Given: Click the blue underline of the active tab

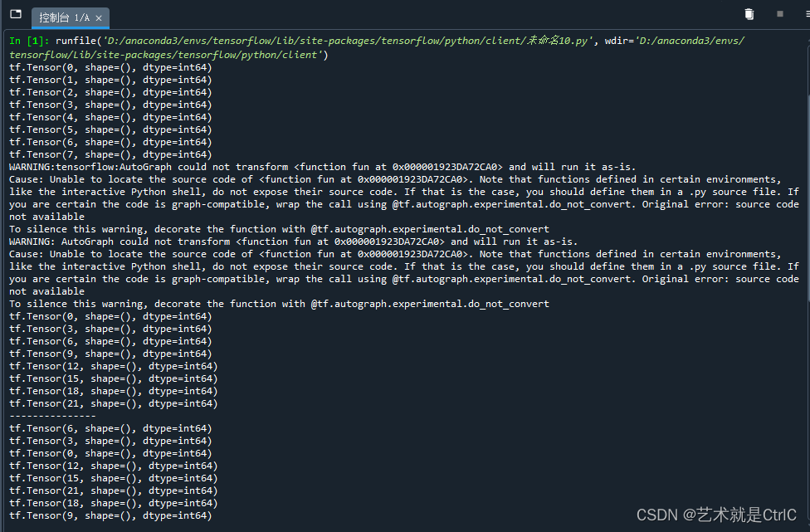Looking at the screenshot, I should (x=71, y=27).
